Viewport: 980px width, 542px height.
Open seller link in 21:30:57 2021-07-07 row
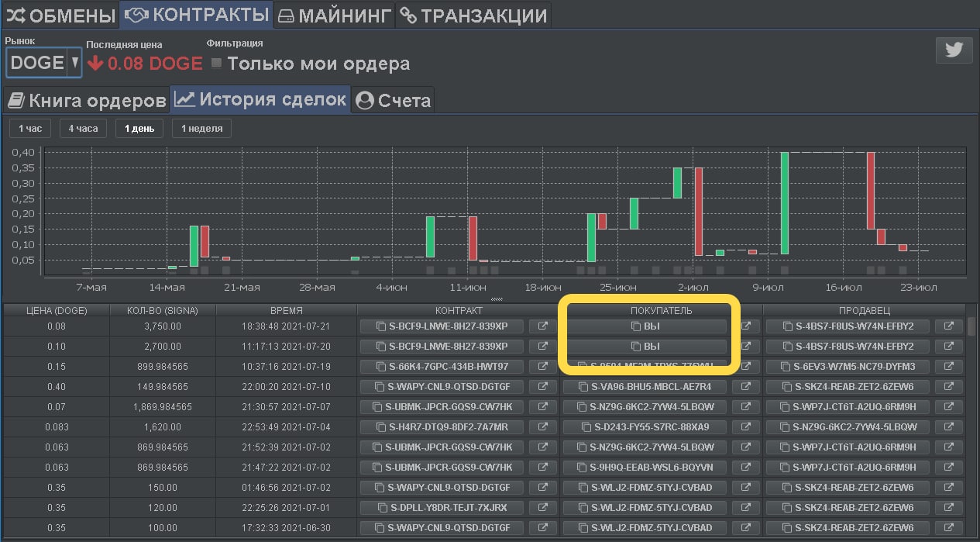pos(948,407)
